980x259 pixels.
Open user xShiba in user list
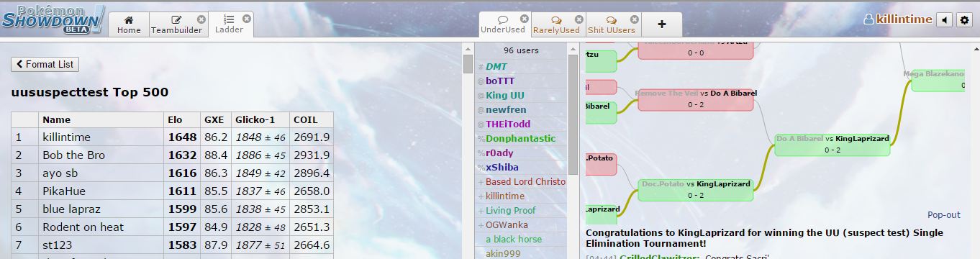pos(521,167)
